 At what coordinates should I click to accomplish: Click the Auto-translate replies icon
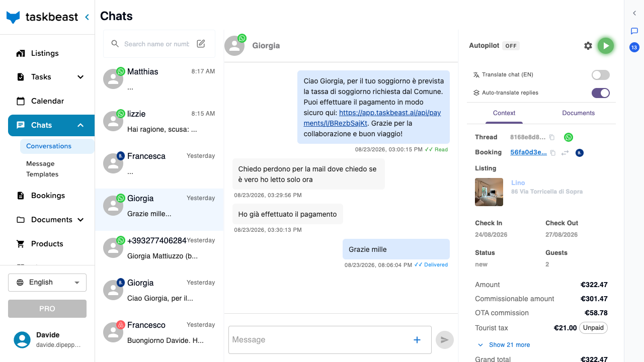[476, 93]
